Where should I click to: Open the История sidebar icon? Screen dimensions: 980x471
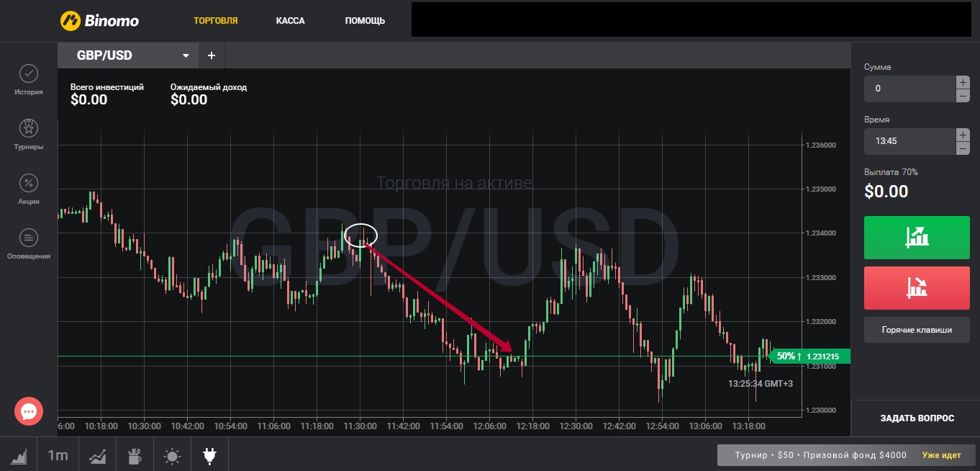pos(28,73)
